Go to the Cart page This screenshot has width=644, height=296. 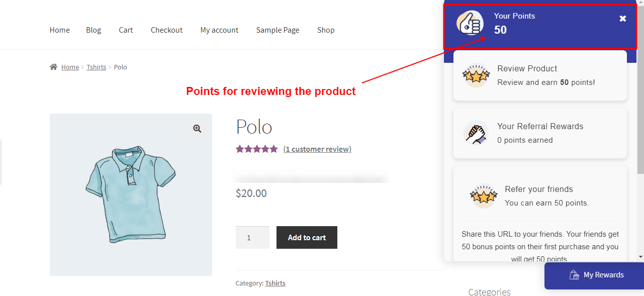pos(126,30)
